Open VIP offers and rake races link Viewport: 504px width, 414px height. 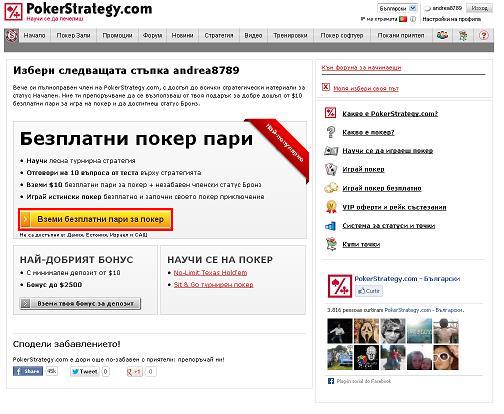point(394,207)
